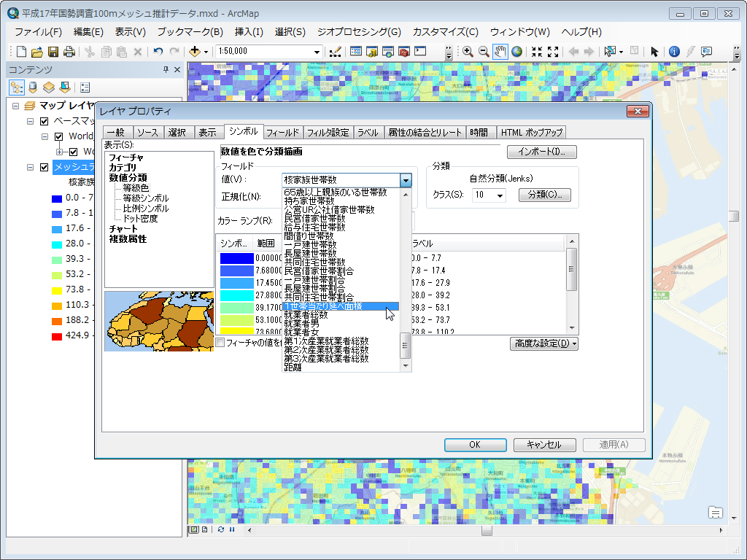
Task: Click the Refresh icon below the map
Action: (221, 529)
